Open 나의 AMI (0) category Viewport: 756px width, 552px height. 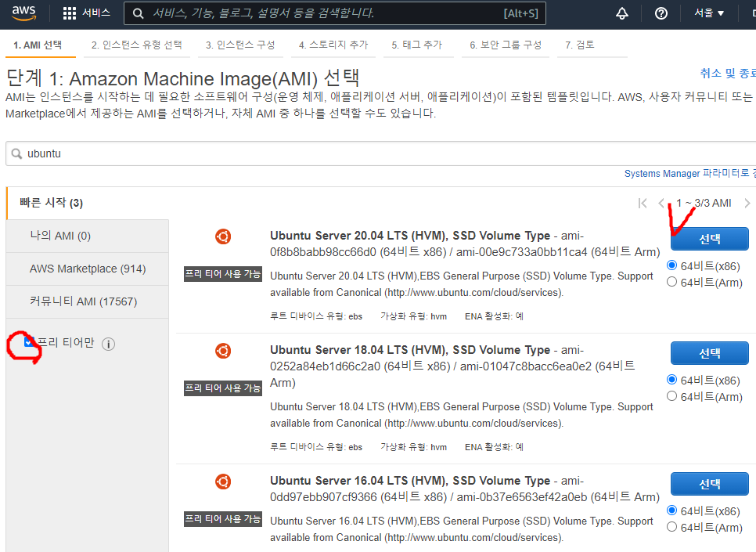click(88, 236)
